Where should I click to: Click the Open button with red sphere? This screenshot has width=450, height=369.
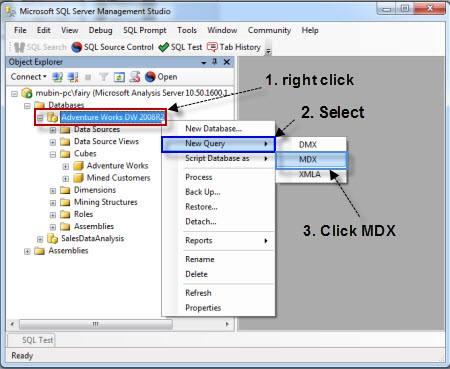point(161,77)
